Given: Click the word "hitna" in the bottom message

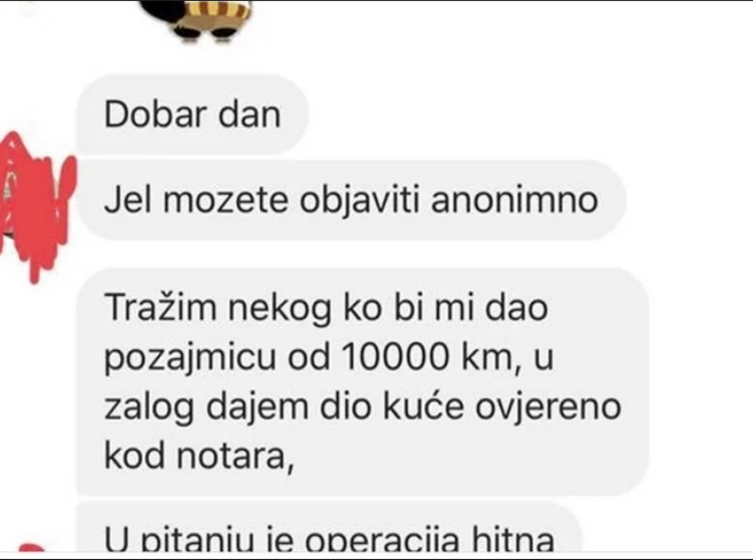Looking at the screenshot, I should (513, 539).
